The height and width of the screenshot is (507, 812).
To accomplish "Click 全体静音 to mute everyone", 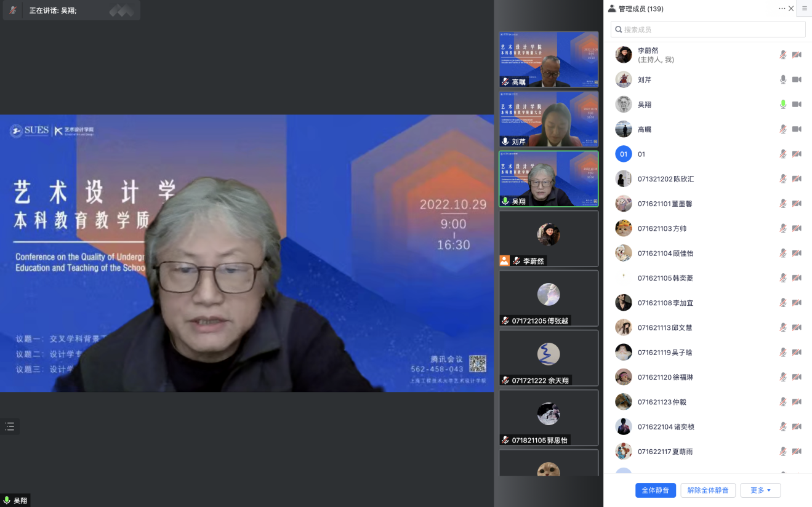I will tap(656, 490).
